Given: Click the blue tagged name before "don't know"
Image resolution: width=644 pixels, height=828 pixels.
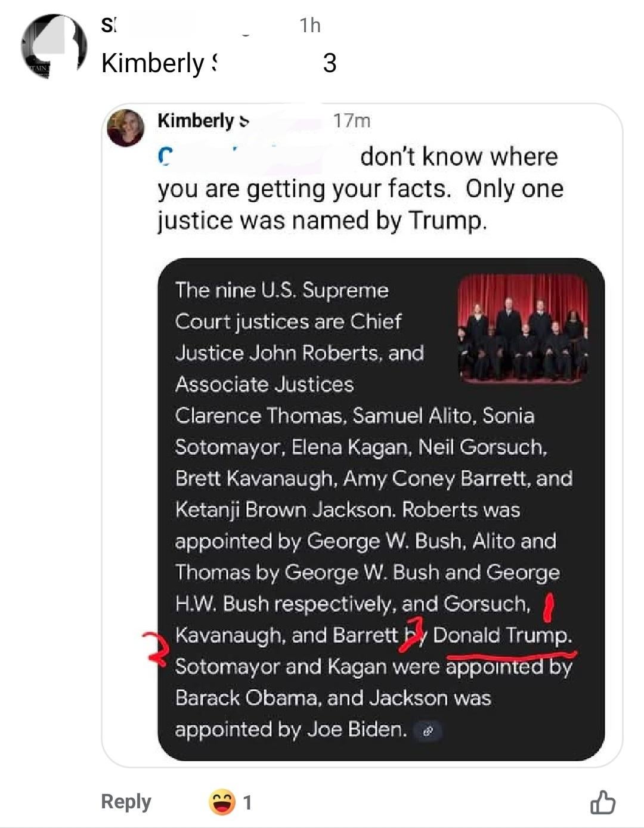Looking at the screenshot, I should pos(166,157).
